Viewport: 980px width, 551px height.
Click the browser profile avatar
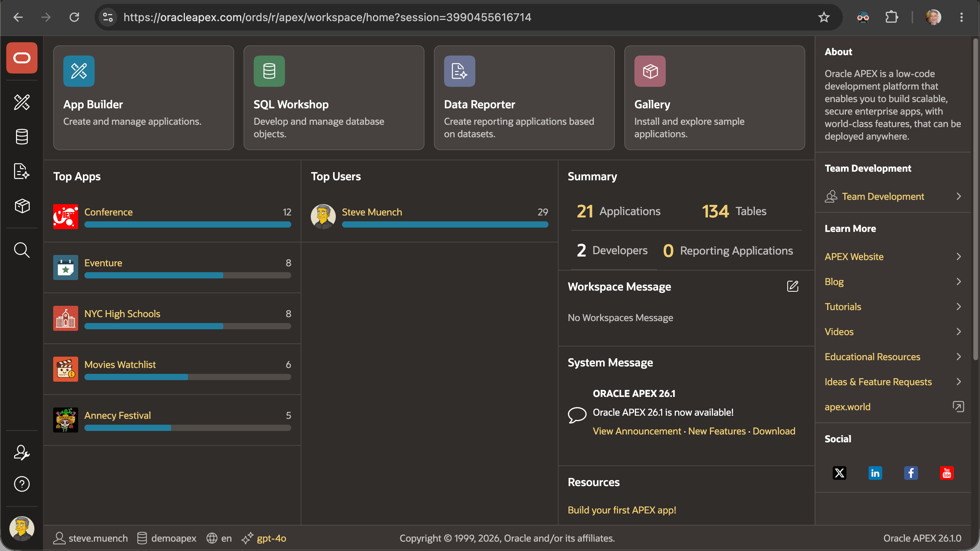[933, 17]
